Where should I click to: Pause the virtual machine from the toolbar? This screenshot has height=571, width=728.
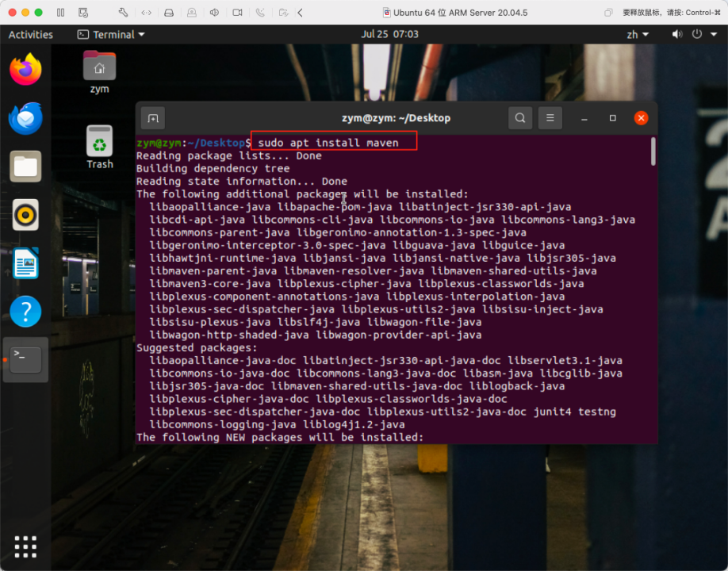click(x=60, y=11)
